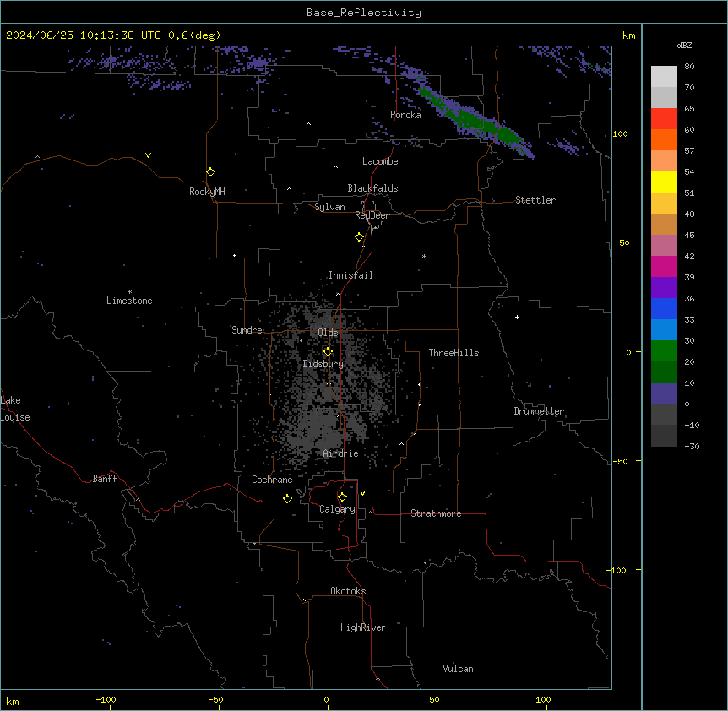Click the Strathmore label
Viewport: 728px width, 711px height.
[436, 513]
